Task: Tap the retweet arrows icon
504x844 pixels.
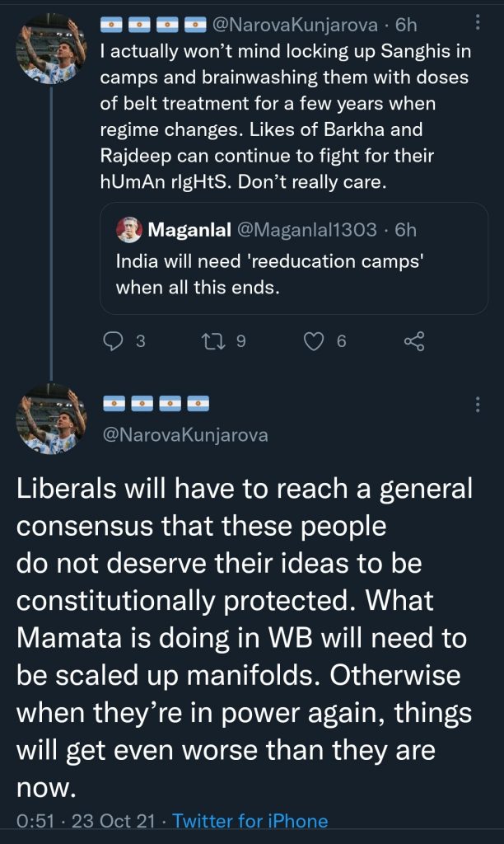Action: click(213, 341)
